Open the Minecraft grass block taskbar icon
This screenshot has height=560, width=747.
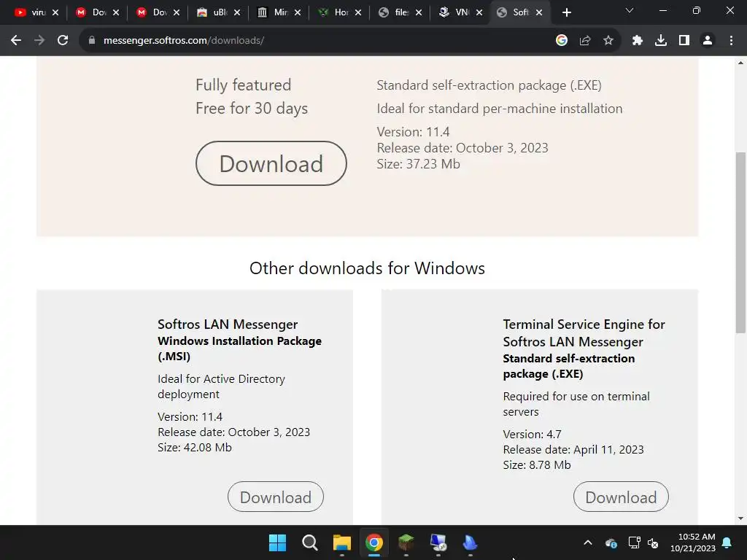406,542
